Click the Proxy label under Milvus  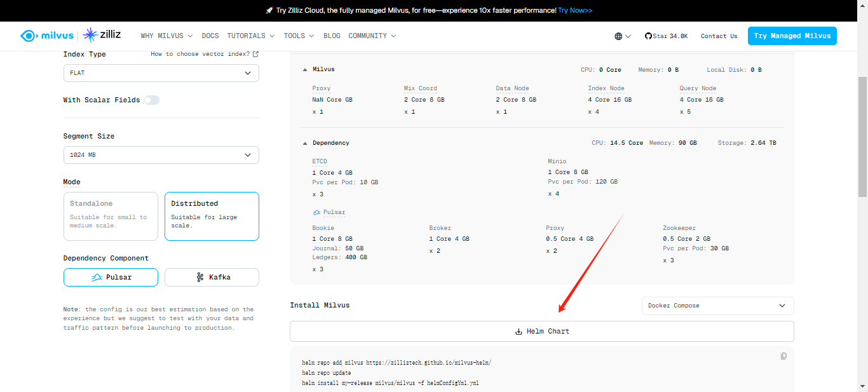point(321,88)
